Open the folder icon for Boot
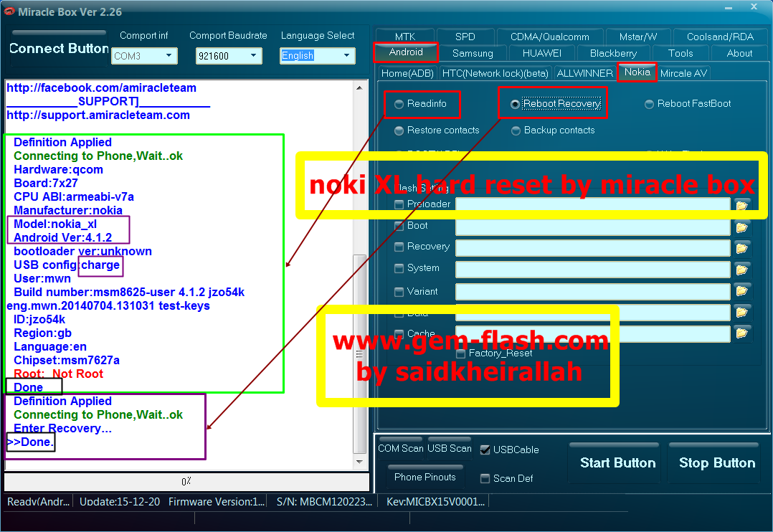Viewport: 773px width, 532px height. tap(742, 227)
